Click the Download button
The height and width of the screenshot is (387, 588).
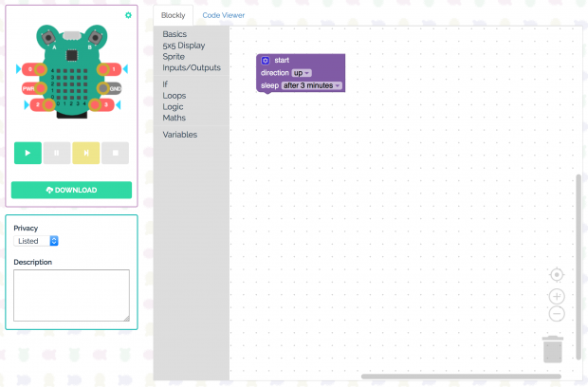pos(71,190)
